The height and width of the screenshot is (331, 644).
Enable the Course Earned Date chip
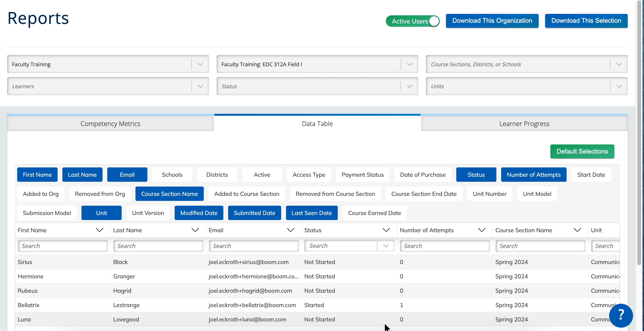coord(375,213)
